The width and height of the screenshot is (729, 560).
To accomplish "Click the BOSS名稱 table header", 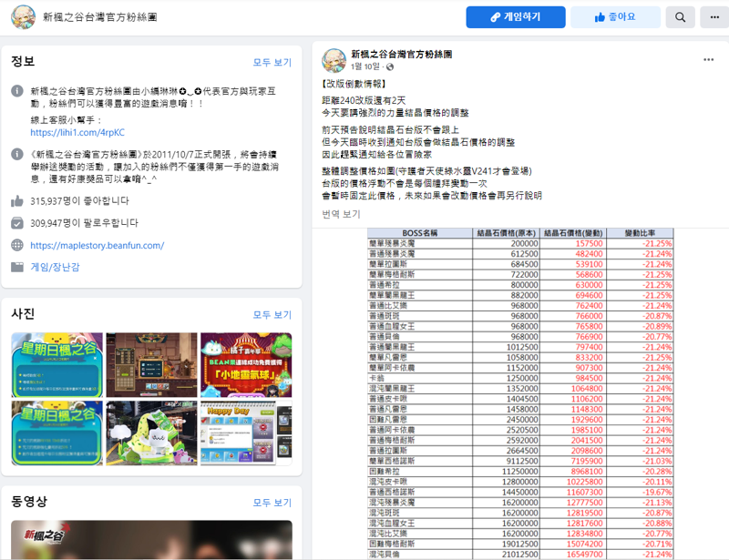I will pyautogui.click(x=420, y=233).
